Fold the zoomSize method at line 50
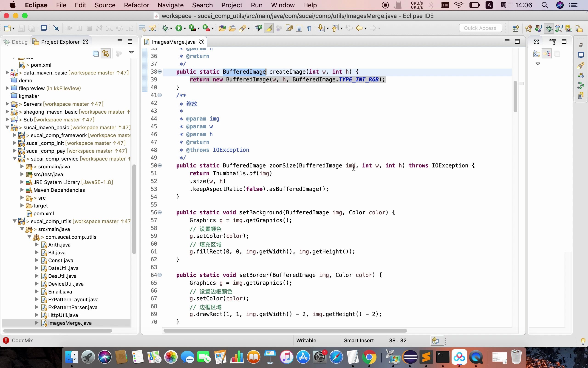This screenshot has height=368, width=588. pyautogui.click(x=160, y=165)
